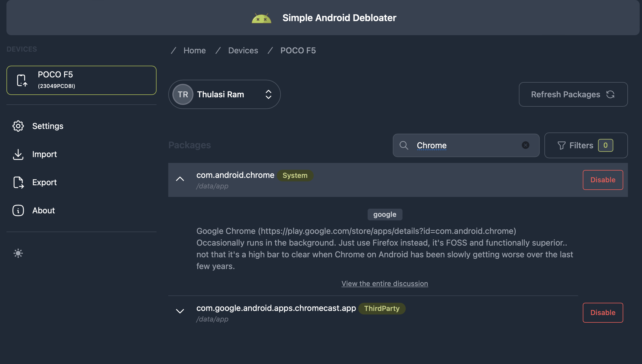Go to Devices in breadcrumb
The height and width of the screenshot is (364, 642).
[243, 50]
